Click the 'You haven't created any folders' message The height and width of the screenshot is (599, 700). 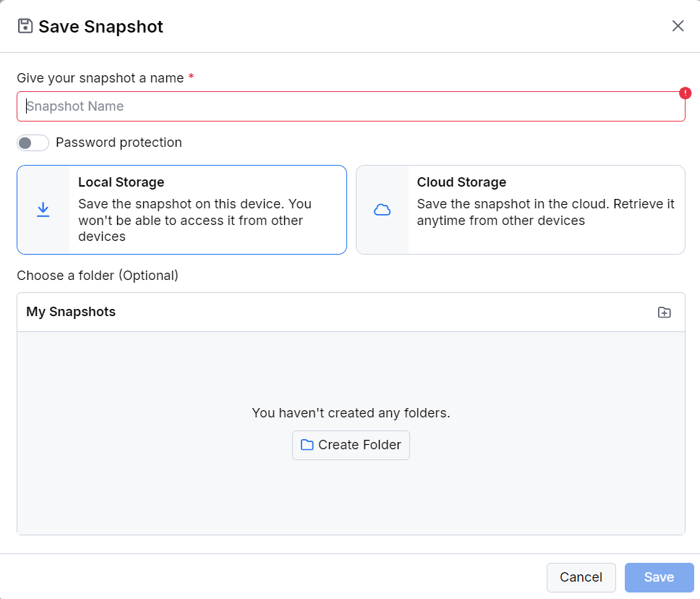(x=351, y=413)
